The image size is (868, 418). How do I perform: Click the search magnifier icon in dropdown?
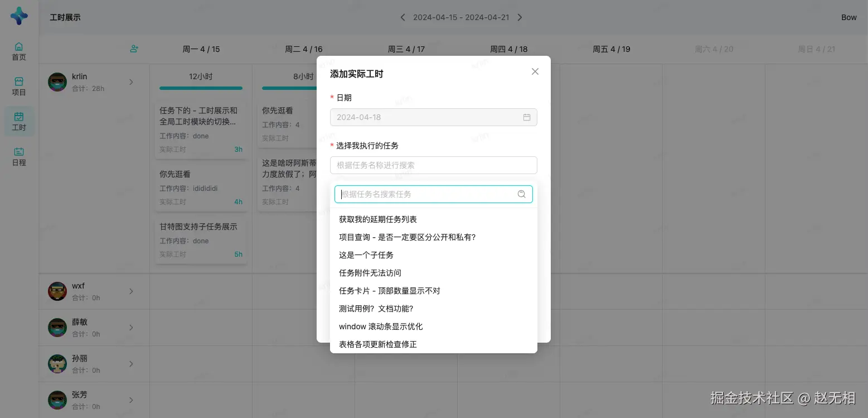click(x=522, y=194)
